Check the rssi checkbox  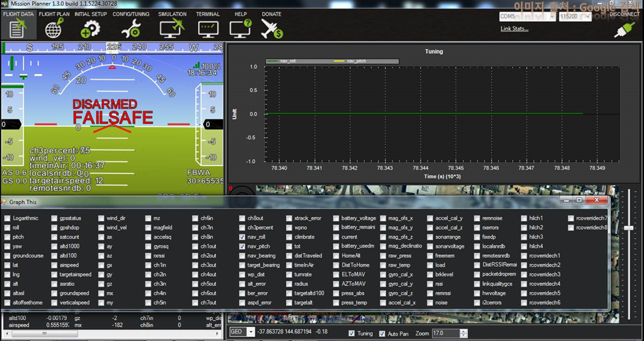click(x=430, y=284)
